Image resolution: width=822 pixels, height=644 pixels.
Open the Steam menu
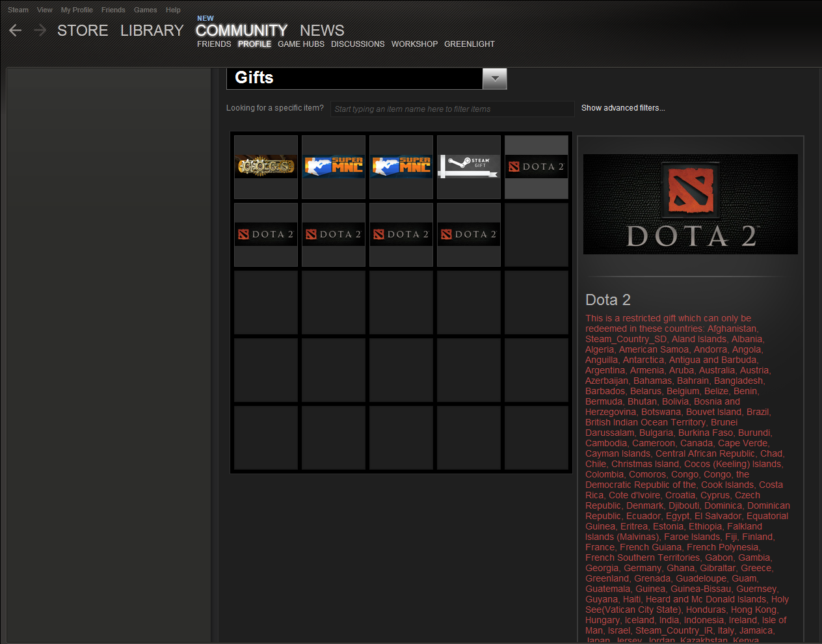[x=18, y=10]
